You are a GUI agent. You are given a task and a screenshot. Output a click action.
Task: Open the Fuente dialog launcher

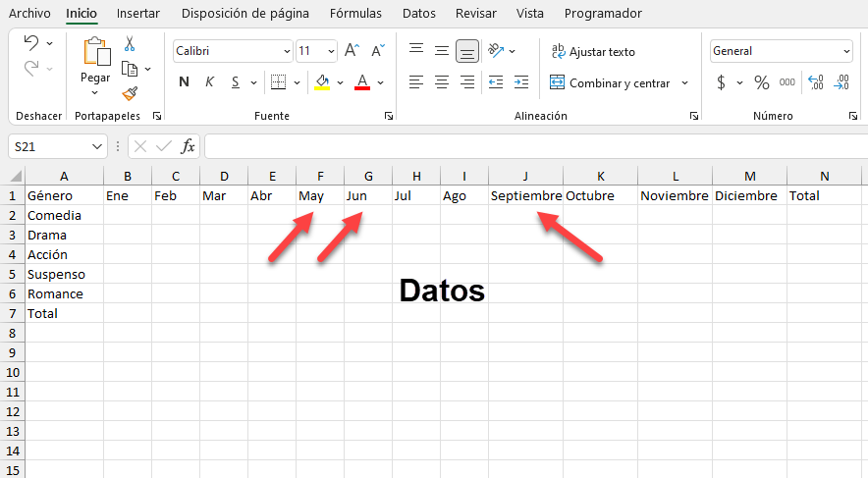point(389,116)
